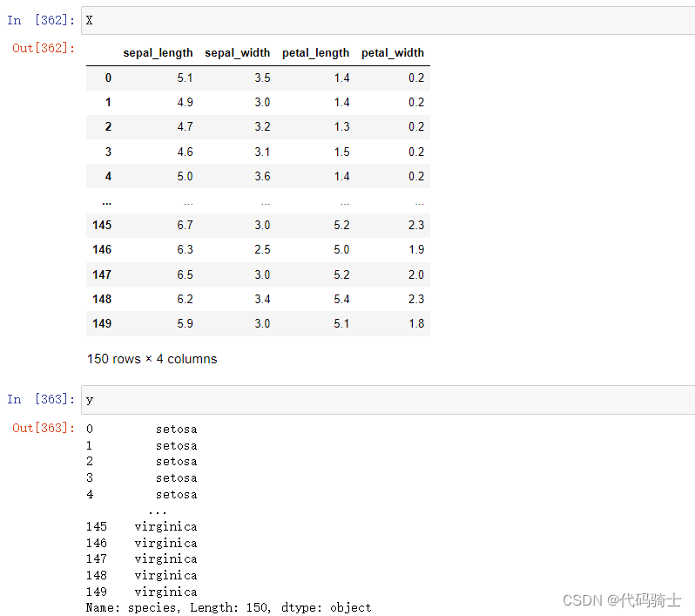Click sepal_width value 2.5 in row 146
The height and width of the screenshot is (616, 695).
(262, 250)
